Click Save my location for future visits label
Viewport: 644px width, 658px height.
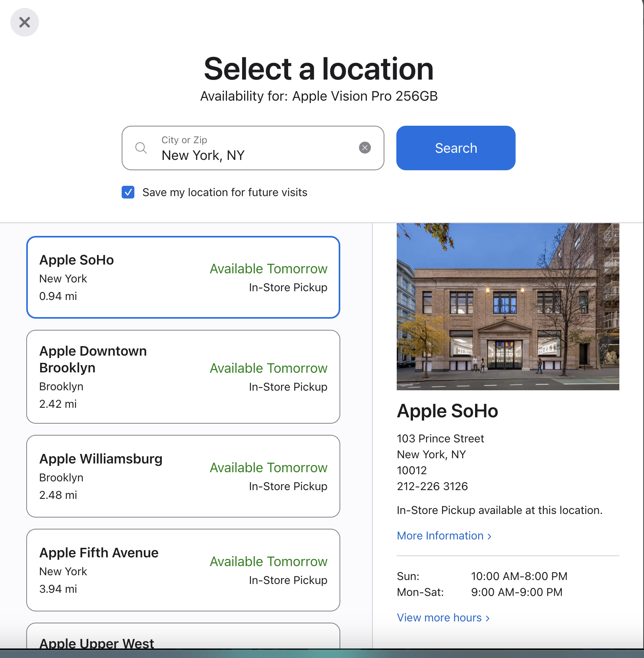click(225, 193)
